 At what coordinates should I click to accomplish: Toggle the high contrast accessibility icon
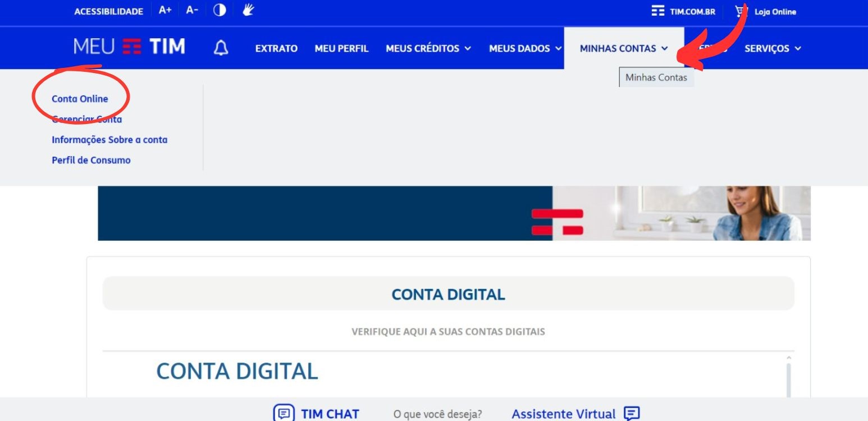pyautogui.click(x=219, y=10)
